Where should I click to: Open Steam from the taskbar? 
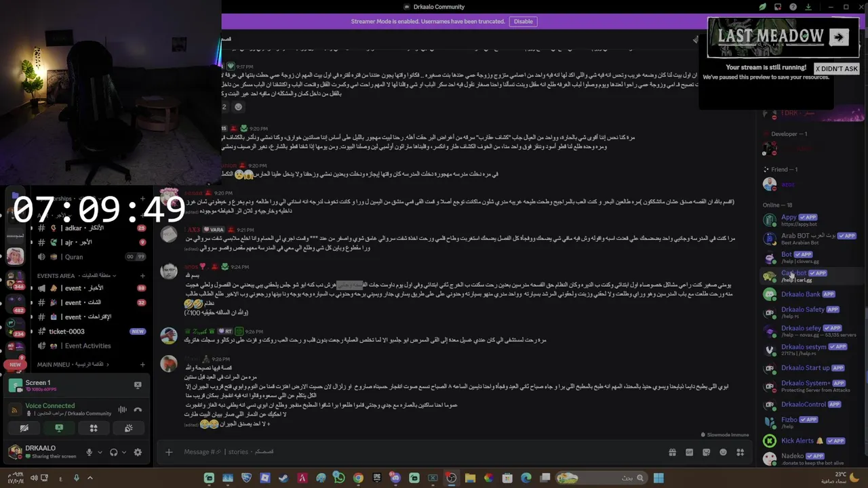pos(283,479)
